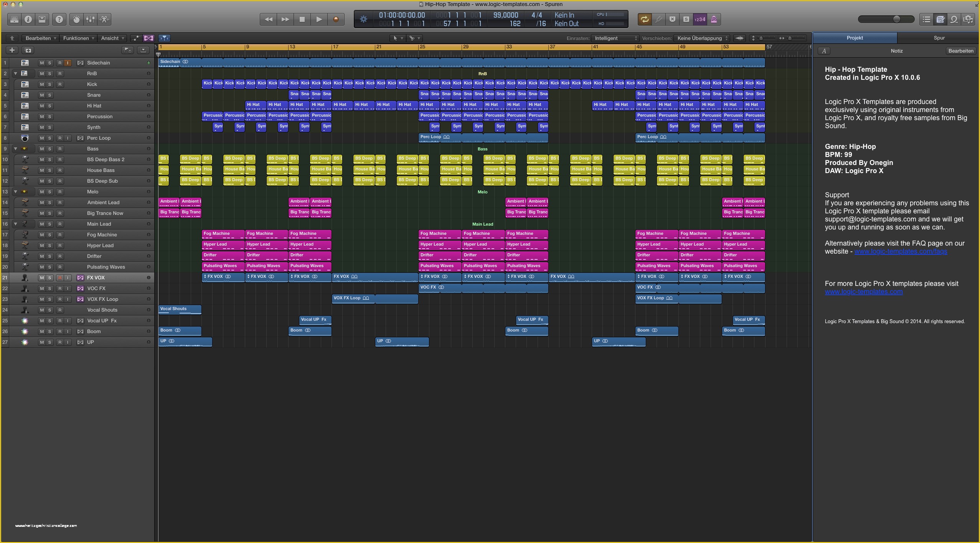Toggle input monitoring on Sidechain track
Viewport: 980px width, 543px height.
point(68,63)
